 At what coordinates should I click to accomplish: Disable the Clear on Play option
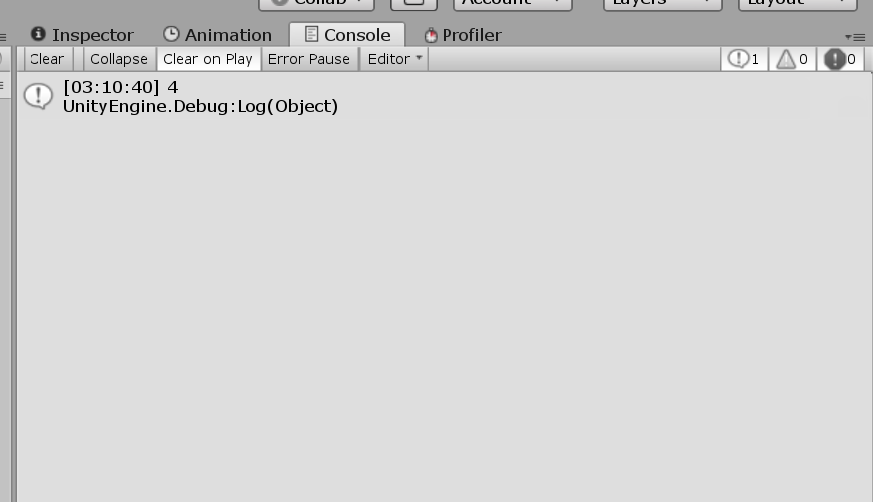click(x=208, y=59)
